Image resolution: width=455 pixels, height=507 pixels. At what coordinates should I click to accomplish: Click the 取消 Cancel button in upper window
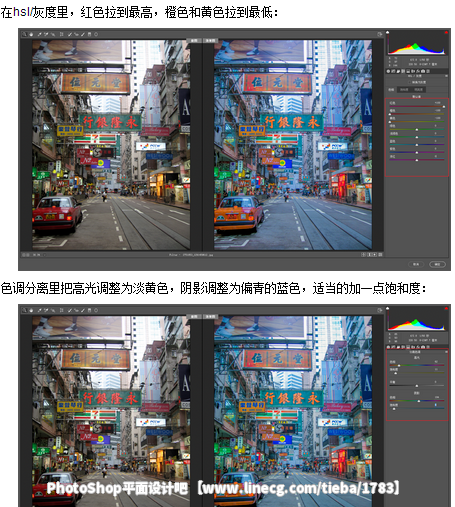(x=416, y=264)
